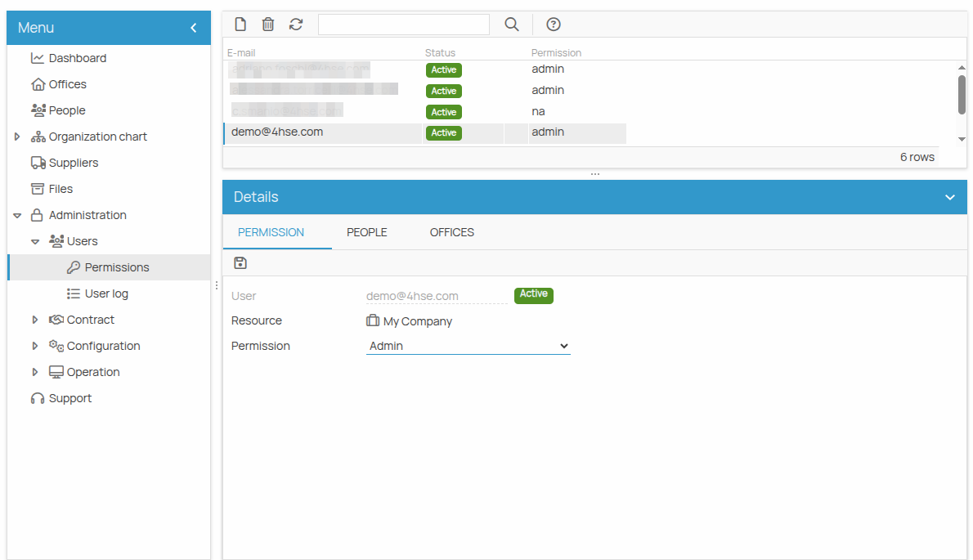The image size is (973, 560).
Task: Open the Support menu item
Action: pyautogui.click(x=69, y=398)
